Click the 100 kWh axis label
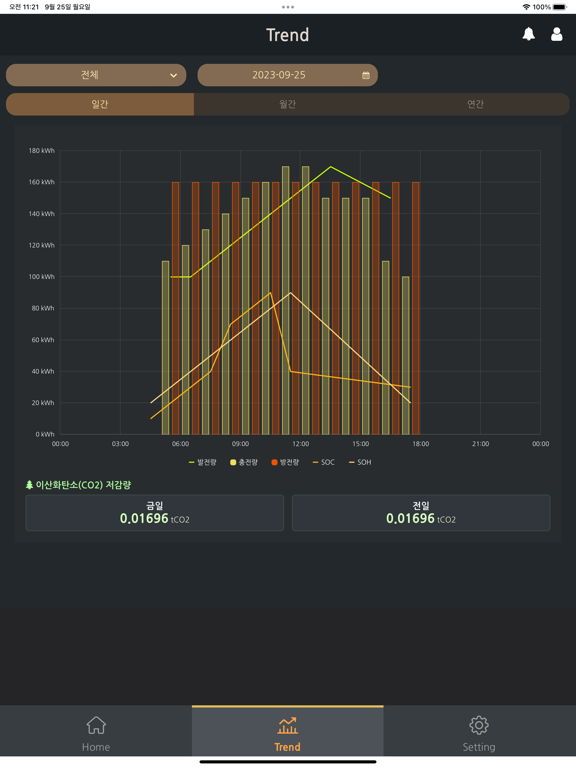 [x=42, y=277]
